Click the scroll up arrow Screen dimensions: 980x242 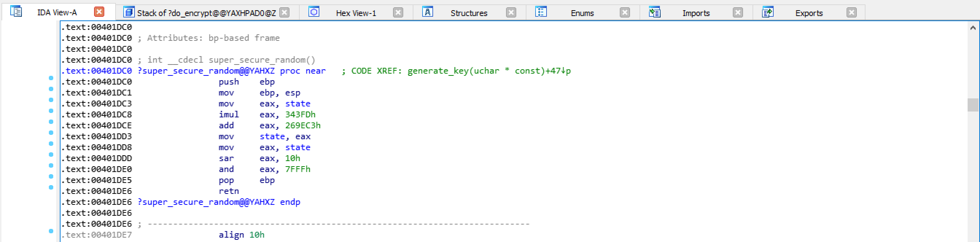[973, 27]
